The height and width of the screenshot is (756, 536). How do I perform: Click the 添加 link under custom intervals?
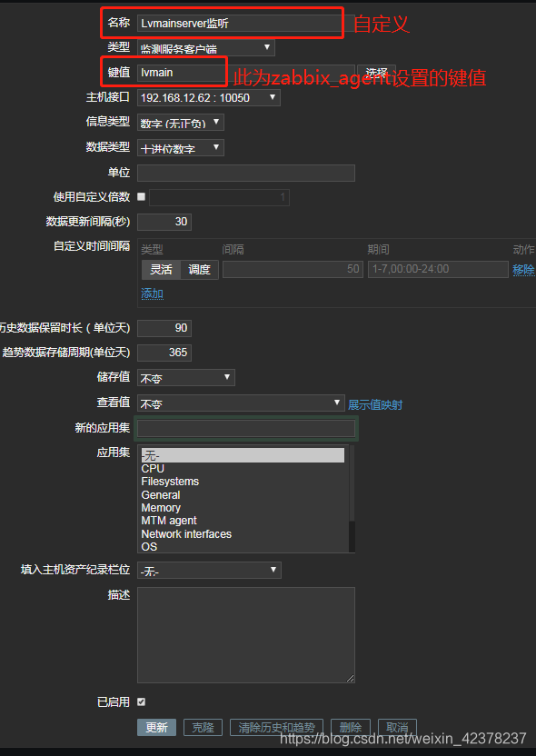[152, 293]
